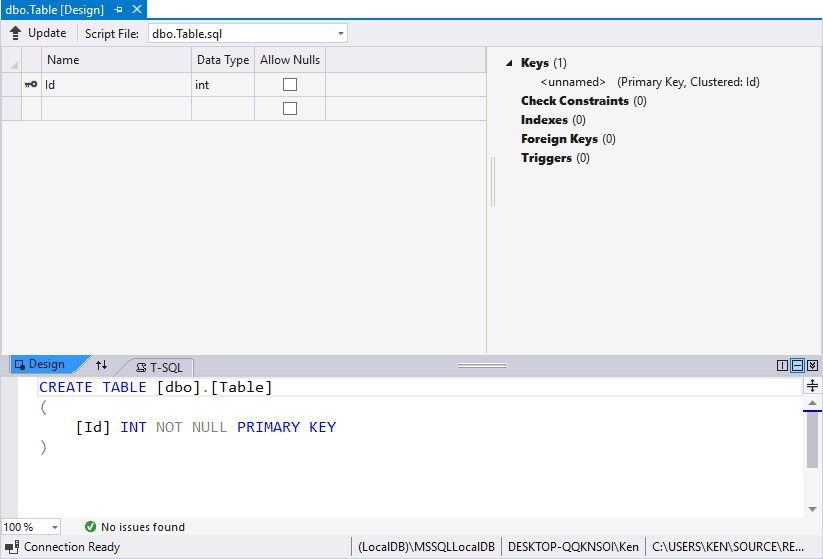Open the 100 % zoom dropdown
823x559 pixels.
tap(55, 527)
